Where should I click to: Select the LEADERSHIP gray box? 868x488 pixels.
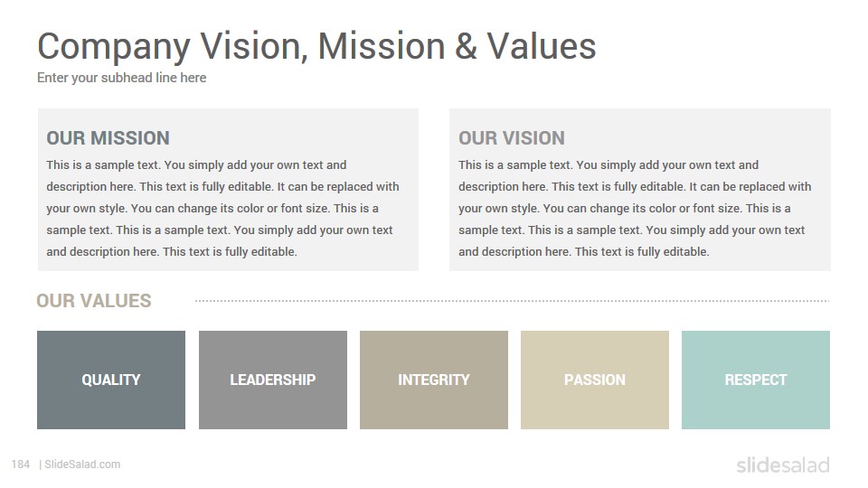pos(273,380)
